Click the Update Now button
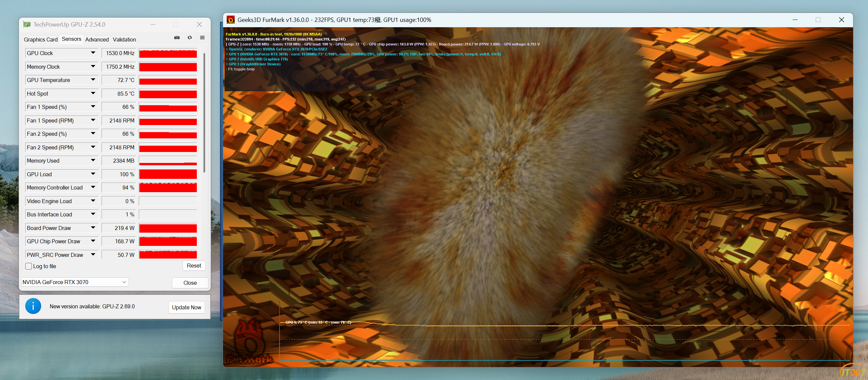 [x=186, y=307]
